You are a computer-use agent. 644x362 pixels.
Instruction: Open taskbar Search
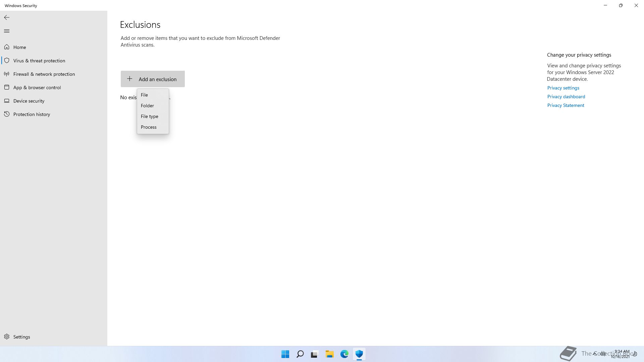(300, 354)
